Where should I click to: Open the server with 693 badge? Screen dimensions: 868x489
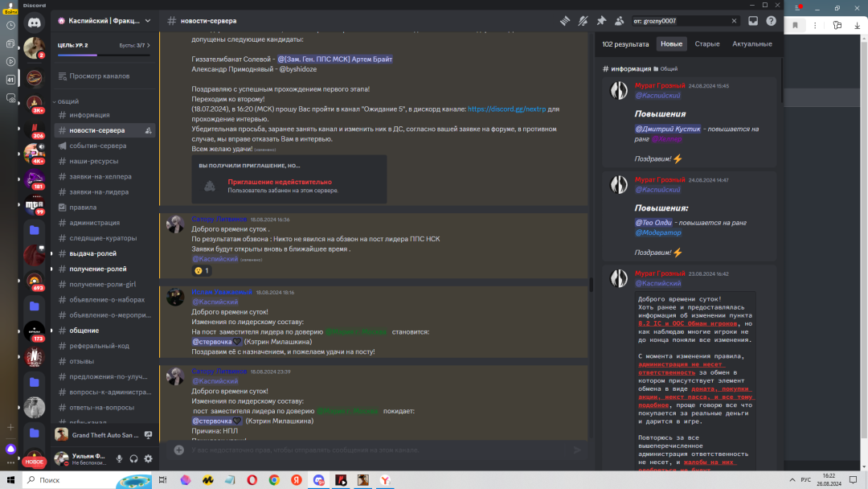[35, 281]
